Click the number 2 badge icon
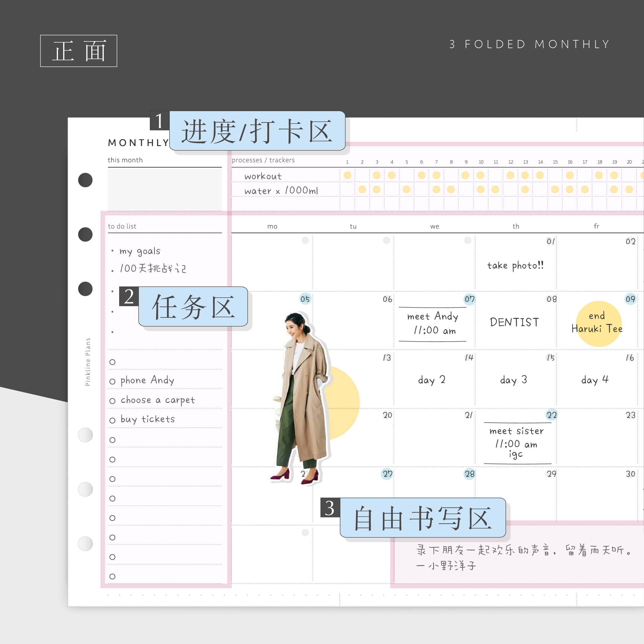Screen dimensions: 644x644 [x=129, y=296]
